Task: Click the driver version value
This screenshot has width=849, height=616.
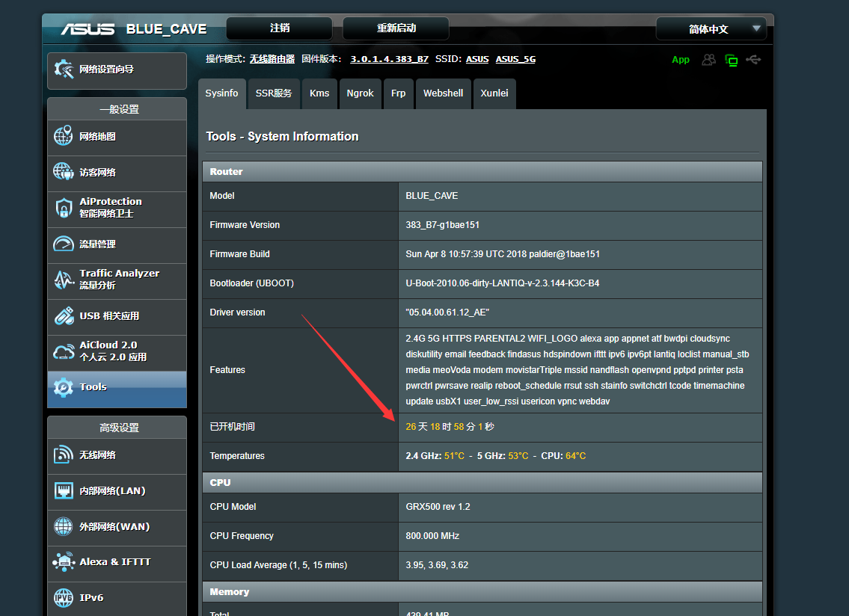Action: (x=447, y=312)
